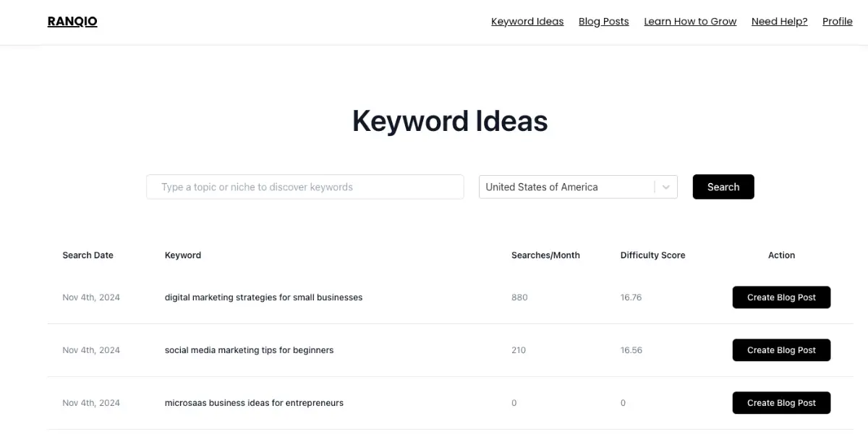Create blog post for microsaas business ideas
This screenshot has height=437, width=868.
[781, 402]
